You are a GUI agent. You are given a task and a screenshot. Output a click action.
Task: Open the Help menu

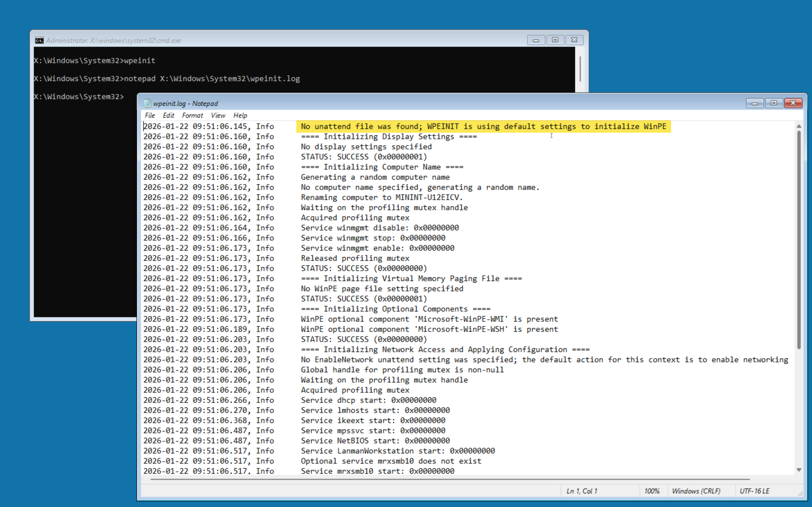click(x=240, y=115)
